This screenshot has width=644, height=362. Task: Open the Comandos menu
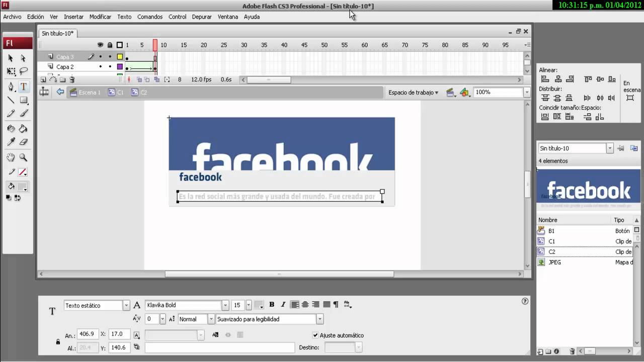(150, 17)
